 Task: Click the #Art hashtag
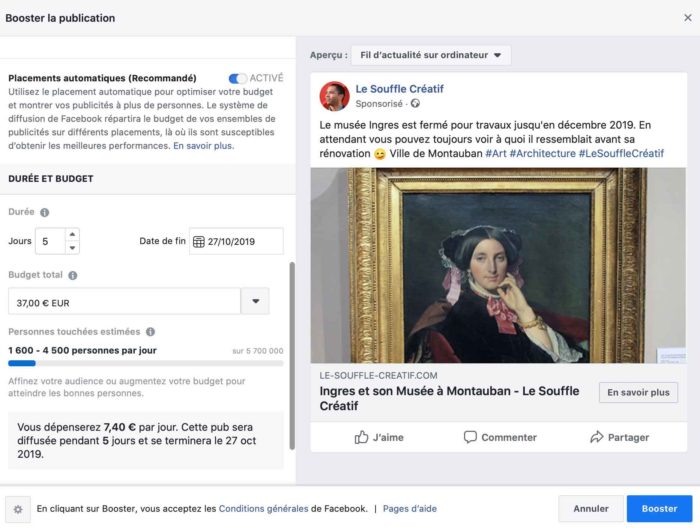click(496, 154)
